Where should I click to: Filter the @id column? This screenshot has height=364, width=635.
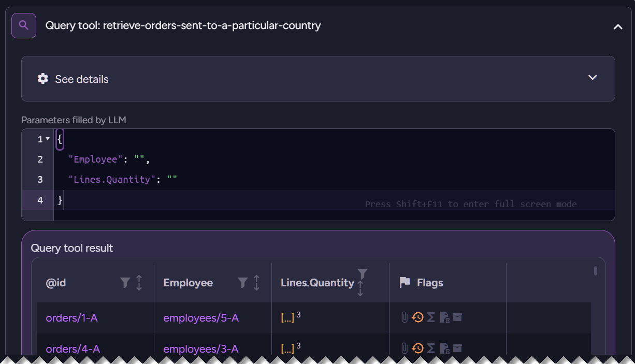(125, 283)
